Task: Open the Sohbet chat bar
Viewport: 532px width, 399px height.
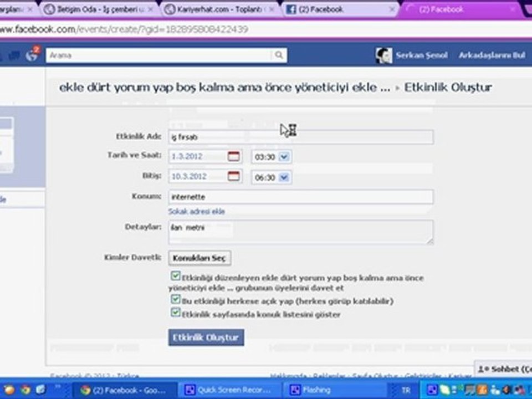Action: [504, 369]
